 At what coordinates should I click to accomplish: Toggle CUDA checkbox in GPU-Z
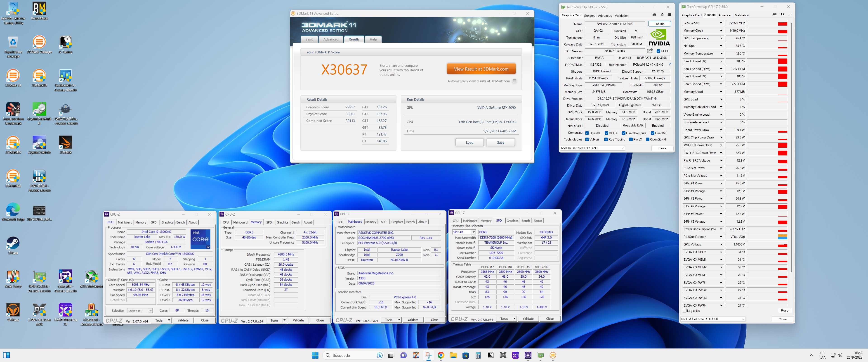pyautogui.click(x=606, y=133)
